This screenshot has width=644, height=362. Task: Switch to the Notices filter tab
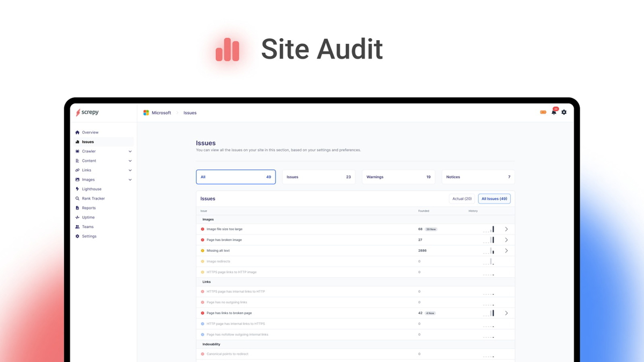(478, 177)
